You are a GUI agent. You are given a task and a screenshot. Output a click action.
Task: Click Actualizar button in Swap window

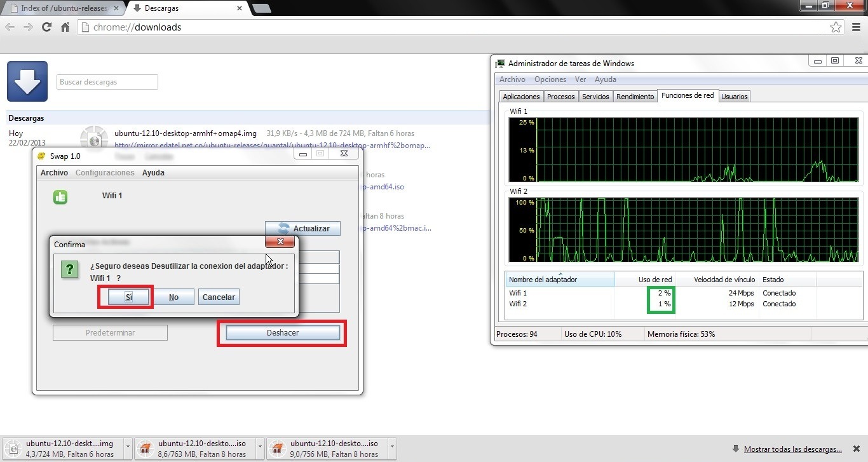coord(302,228)
